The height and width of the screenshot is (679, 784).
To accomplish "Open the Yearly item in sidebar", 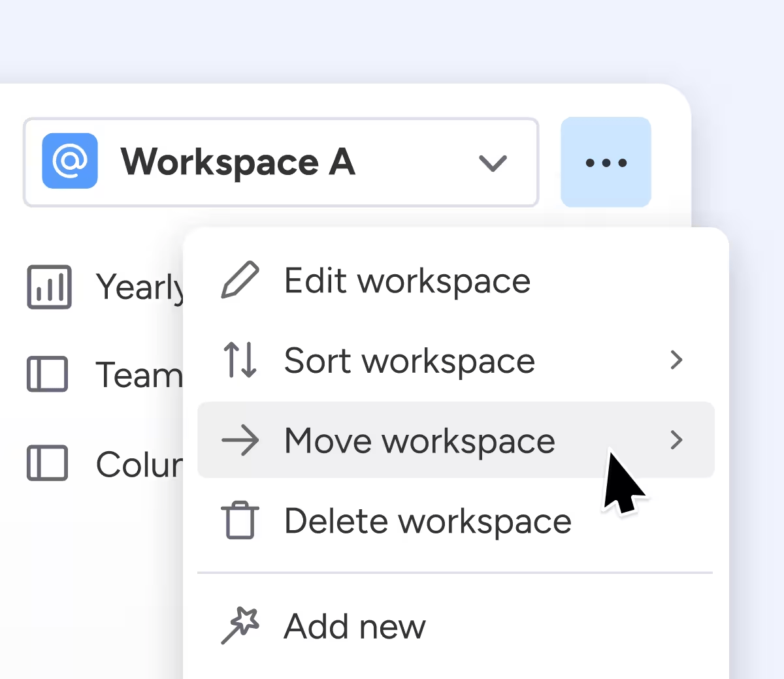I will coord(105,287).
